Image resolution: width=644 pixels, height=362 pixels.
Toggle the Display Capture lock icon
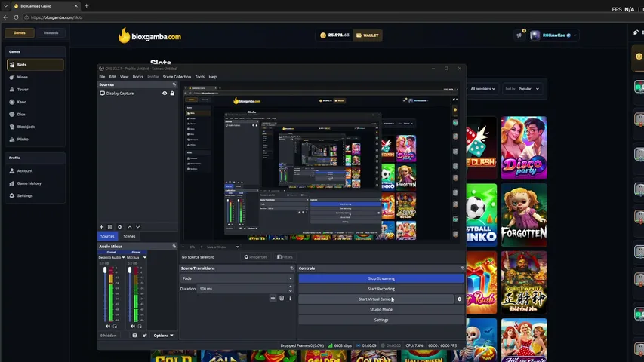coord(172,94)
